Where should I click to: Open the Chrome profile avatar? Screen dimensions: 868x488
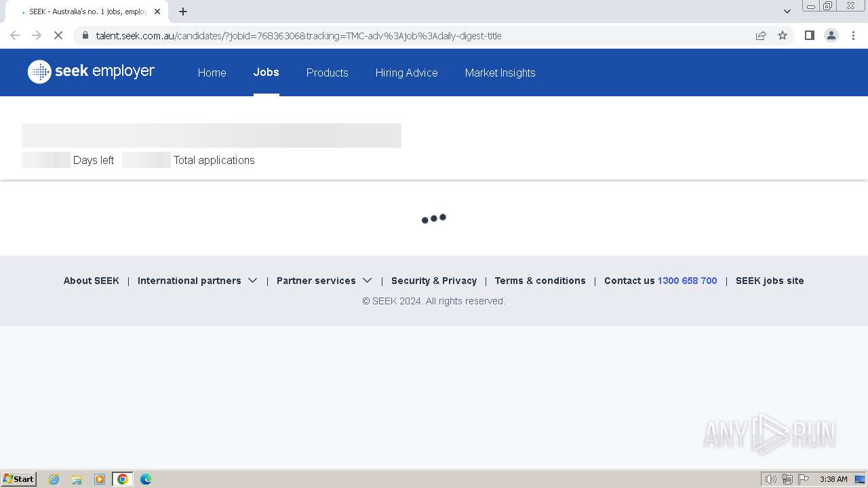click(x=831, y=35)
